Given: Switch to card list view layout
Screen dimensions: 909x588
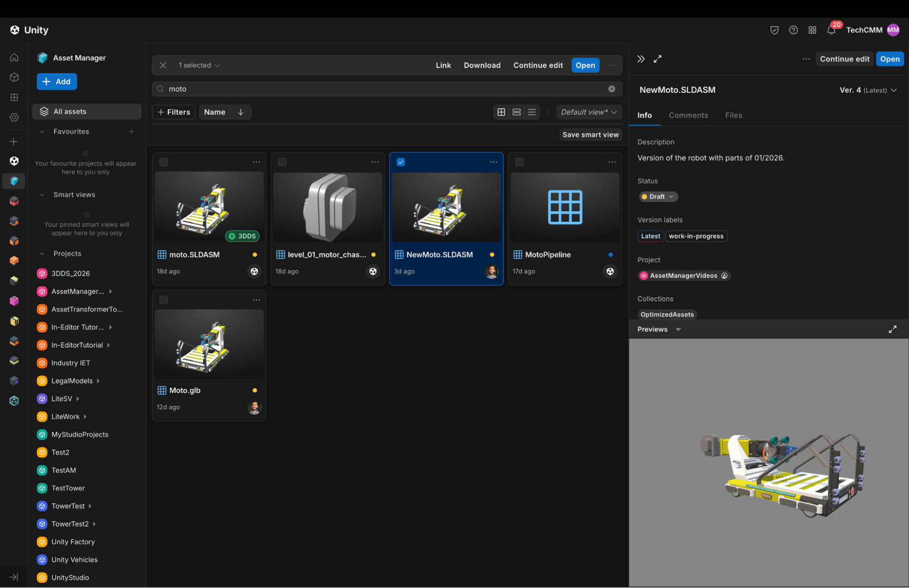Looking at the screenshot, I should (x=517, y=112).
